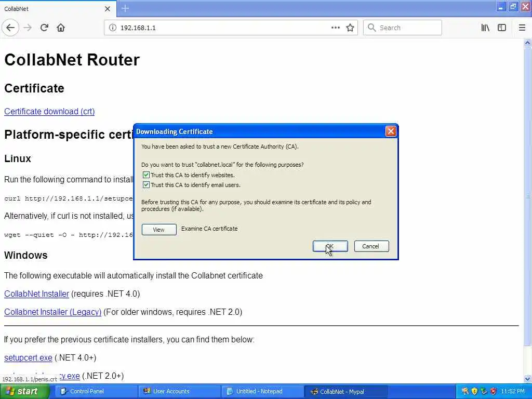This screenshot has width=532, height=399.
Task: Close the Downloading Certificate dialog with X
Action: [x=391, y=131]
